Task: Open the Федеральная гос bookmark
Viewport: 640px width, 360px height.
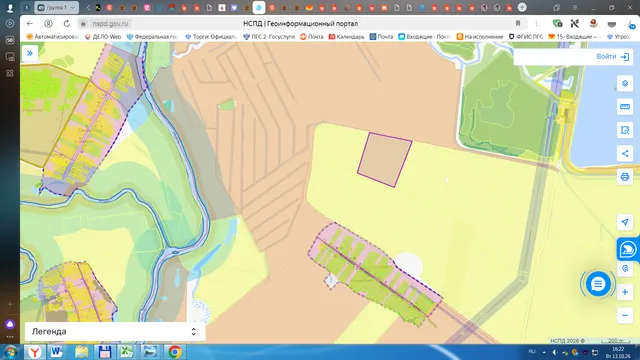Action: click(152, 37)
